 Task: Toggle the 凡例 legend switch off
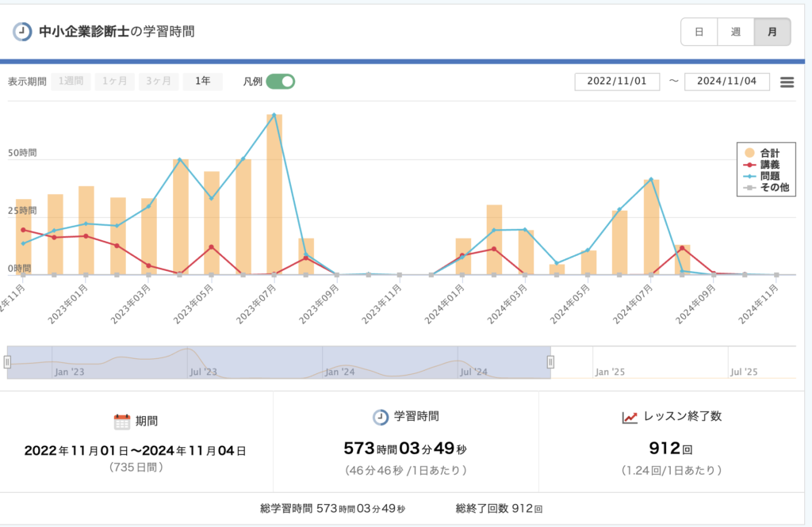coord(280,82)
